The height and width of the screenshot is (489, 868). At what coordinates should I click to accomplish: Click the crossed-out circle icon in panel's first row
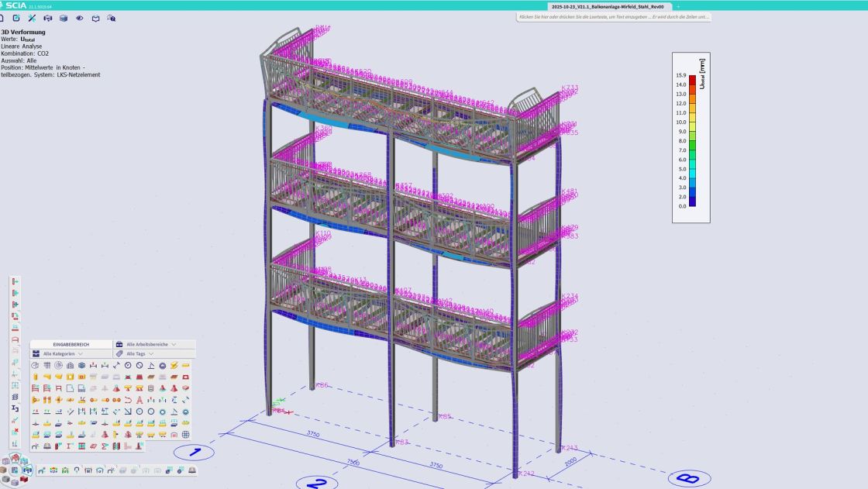coord(139,365)
